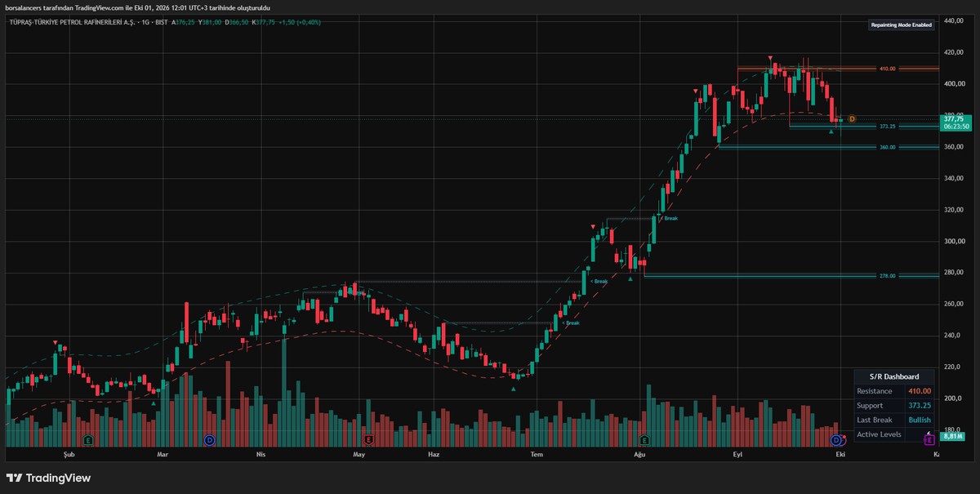Click the orange 410.00 resistance level label on chart
This screenshot has height=494, width=980.
(x=888, y=69)
